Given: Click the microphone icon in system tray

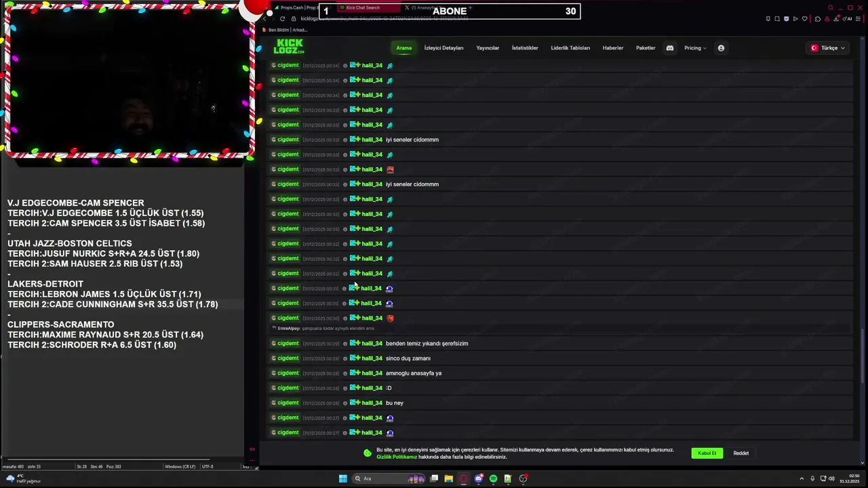Looking at the screenshot, I should 812,479.
